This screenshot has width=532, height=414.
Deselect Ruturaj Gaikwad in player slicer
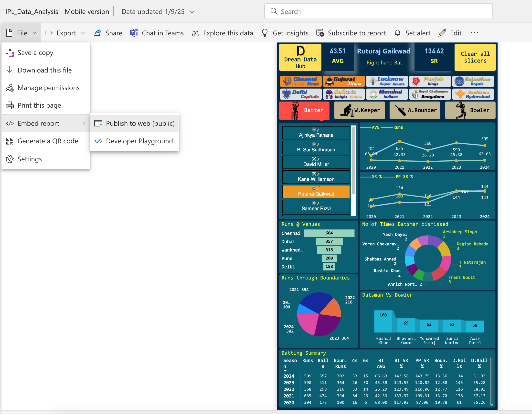(316, 192)
